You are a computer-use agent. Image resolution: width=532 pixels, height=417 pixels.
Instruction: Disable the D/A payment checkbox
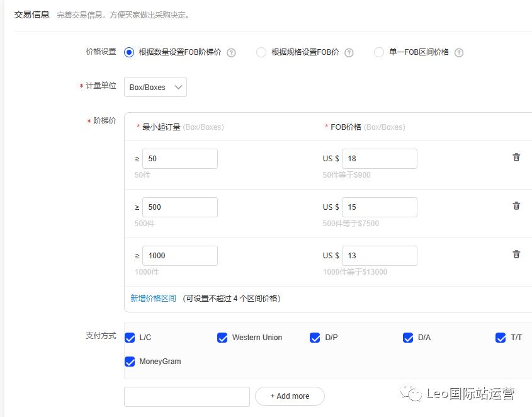[x=408, y=338]
